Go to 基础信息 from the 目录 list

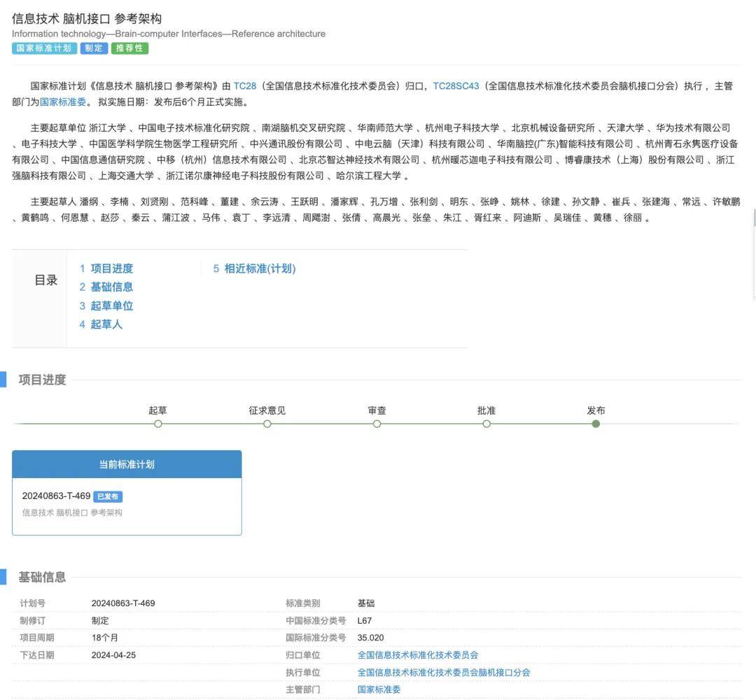tap(111, 287)
